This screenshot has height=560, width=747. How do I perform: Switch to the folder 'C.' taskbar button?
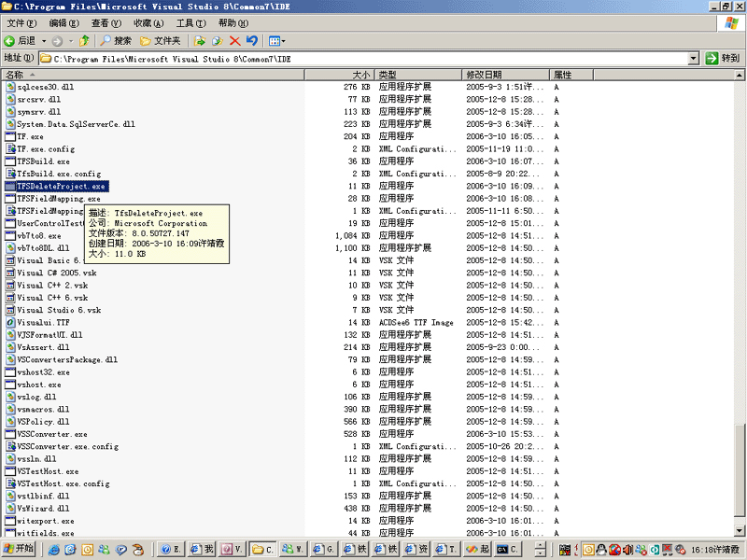coord(262,549)
